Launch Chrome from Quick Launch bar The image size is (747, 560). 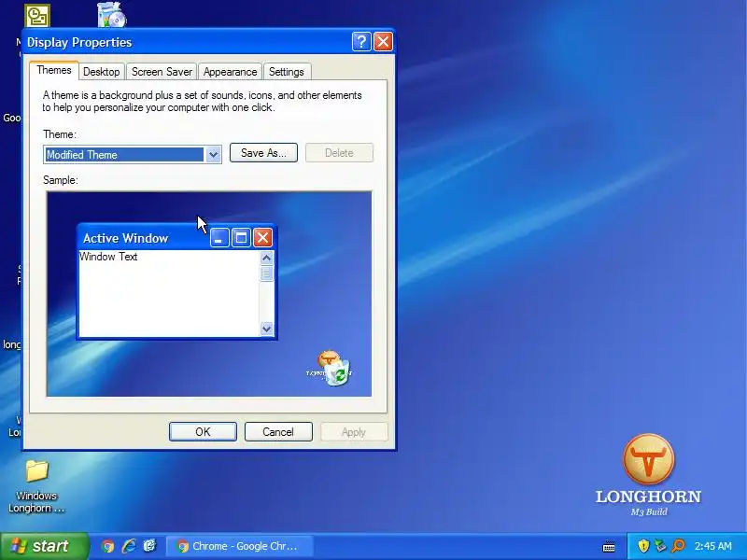(x=107, y=546)
